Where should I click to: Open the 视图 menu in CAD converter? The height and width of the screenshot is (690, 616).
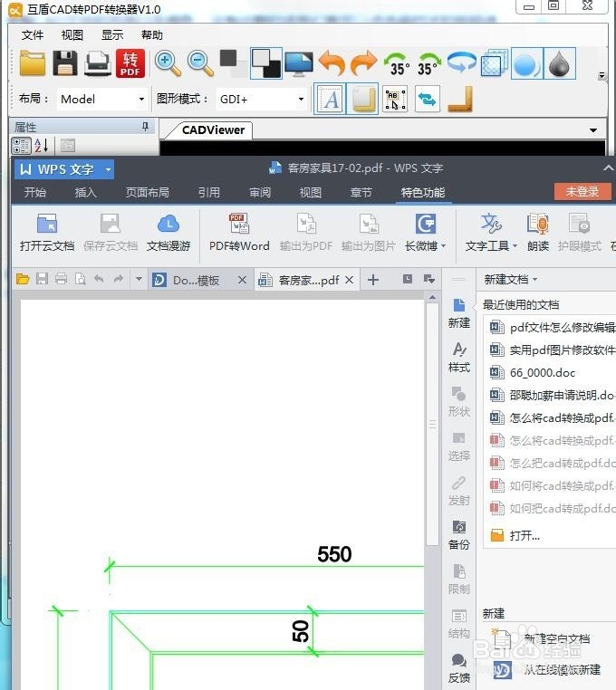click(x=72, y=34)
